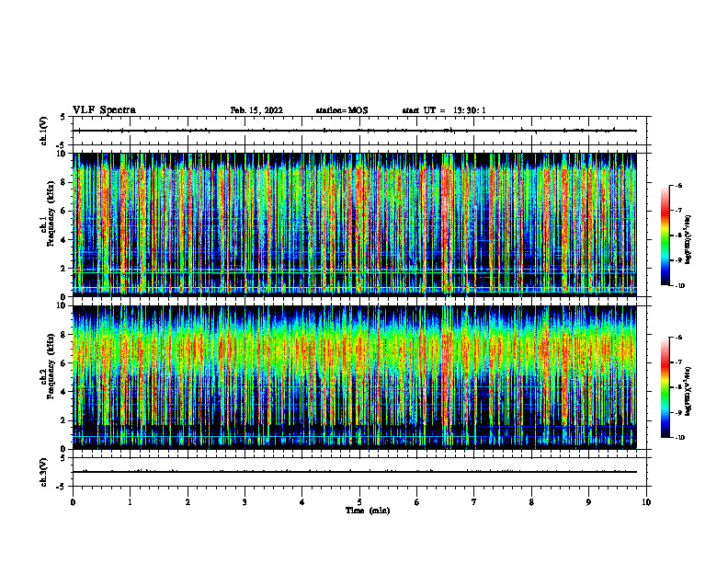Click the ch.1 voltage waveform trace
Image resolution: width=728 pixels, height=563 pixels.
pos(355,131)
